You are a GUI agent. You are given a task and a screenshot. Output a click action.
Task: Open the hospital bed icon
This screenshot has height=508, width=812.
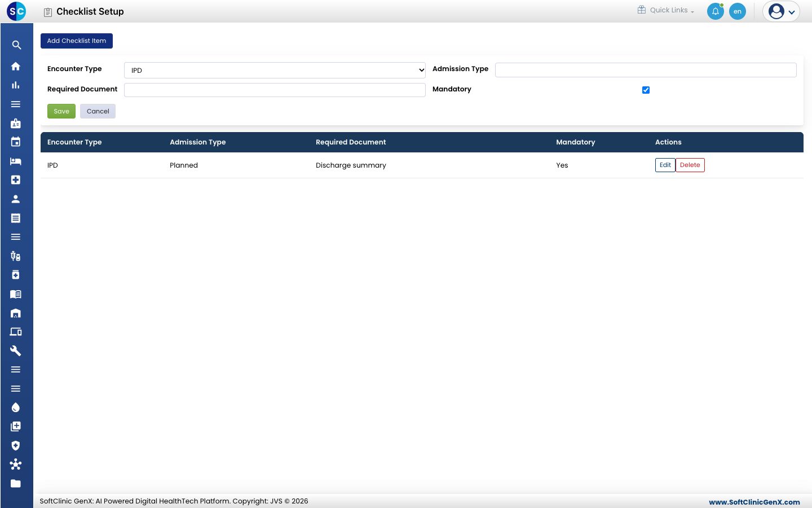[x=16, y=161]
